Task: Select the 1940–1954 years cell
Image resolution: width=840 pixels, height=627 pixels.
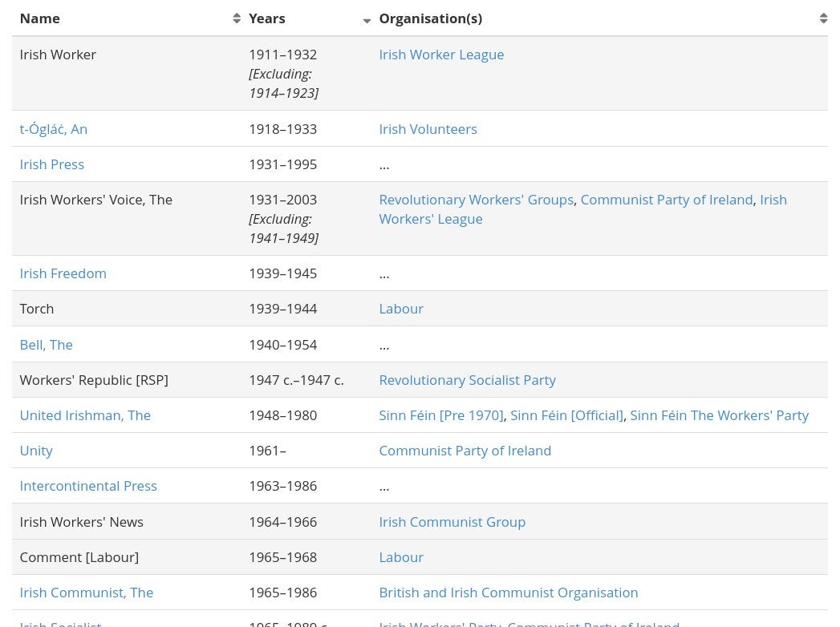Action: click(x=306, y=345)
